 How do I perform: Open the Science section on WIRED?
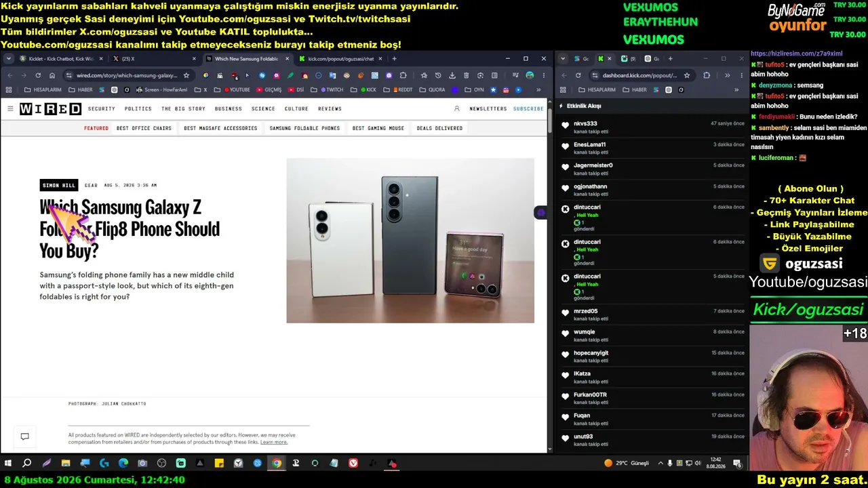(263, 108)
